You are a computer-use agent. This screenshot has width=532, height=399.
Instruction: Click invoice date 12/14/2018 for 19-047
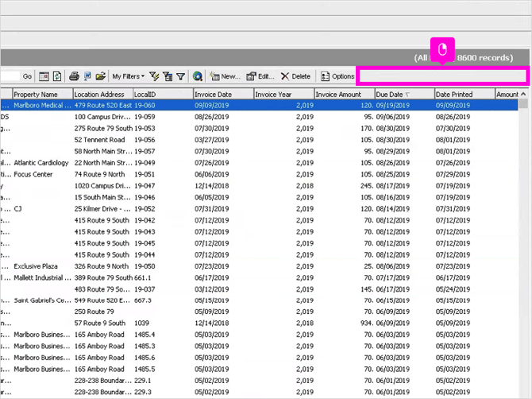click(212, 186)
